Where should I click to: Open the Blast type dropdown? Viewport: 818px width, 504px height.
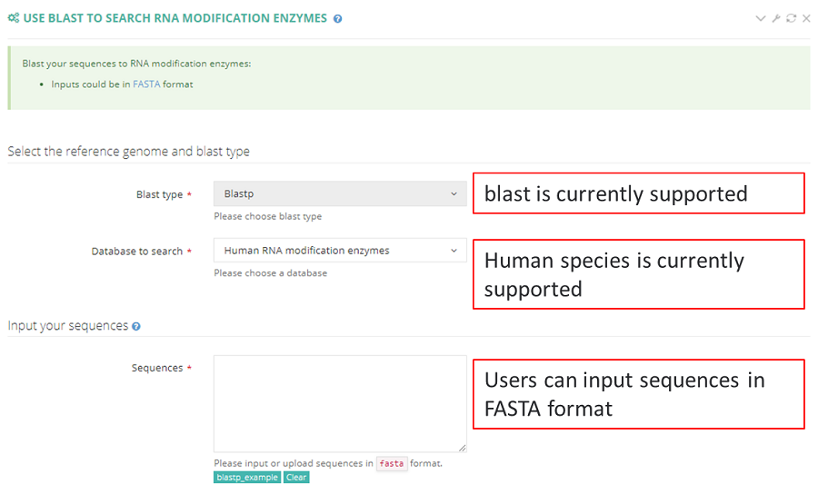pos(339,194)
